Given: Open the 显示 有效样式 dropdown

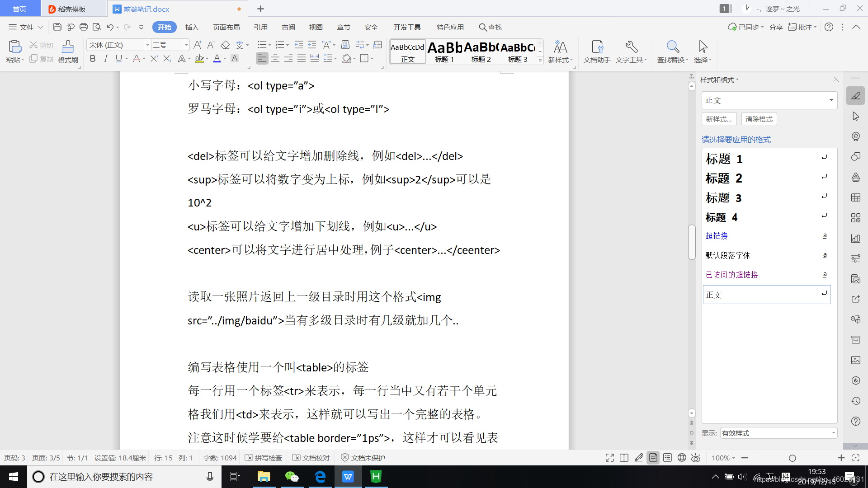Looking at the screenshot, I should [x=778, y=433].
